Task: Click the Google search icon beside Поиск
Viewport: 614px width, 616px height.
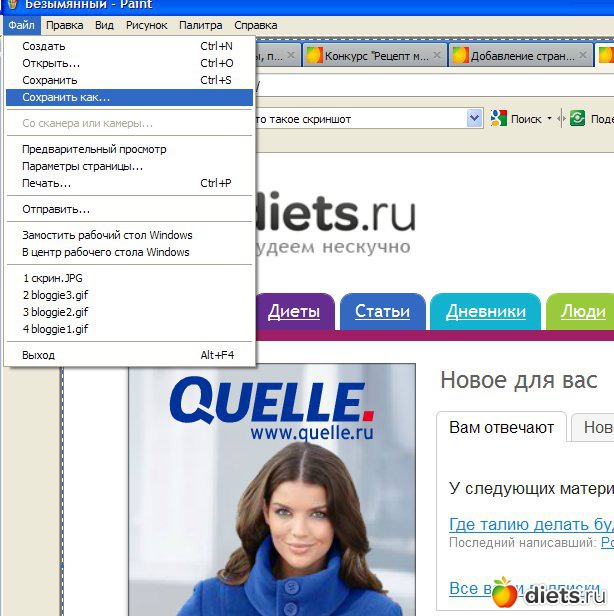Action: (498, 119)
